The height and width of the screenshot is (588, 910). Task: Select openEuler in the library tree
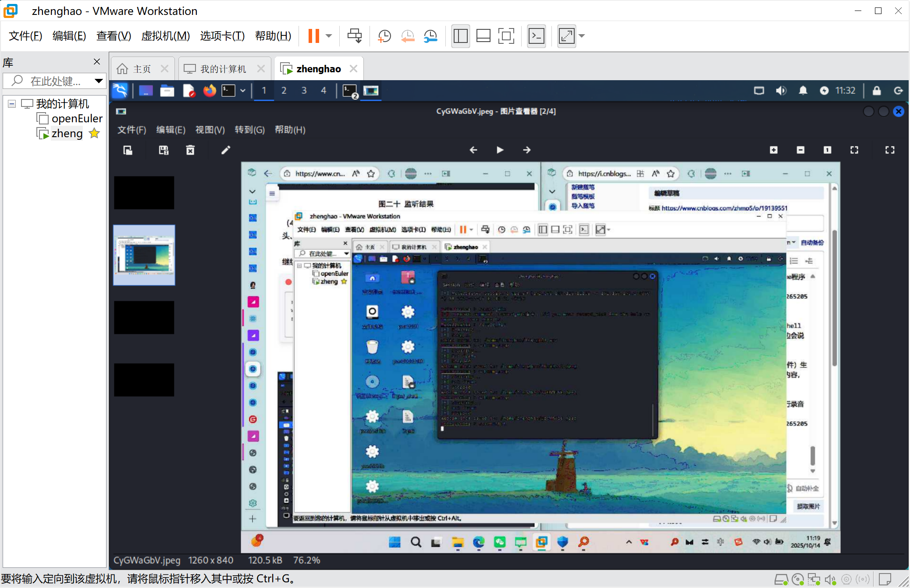[76, 119]
